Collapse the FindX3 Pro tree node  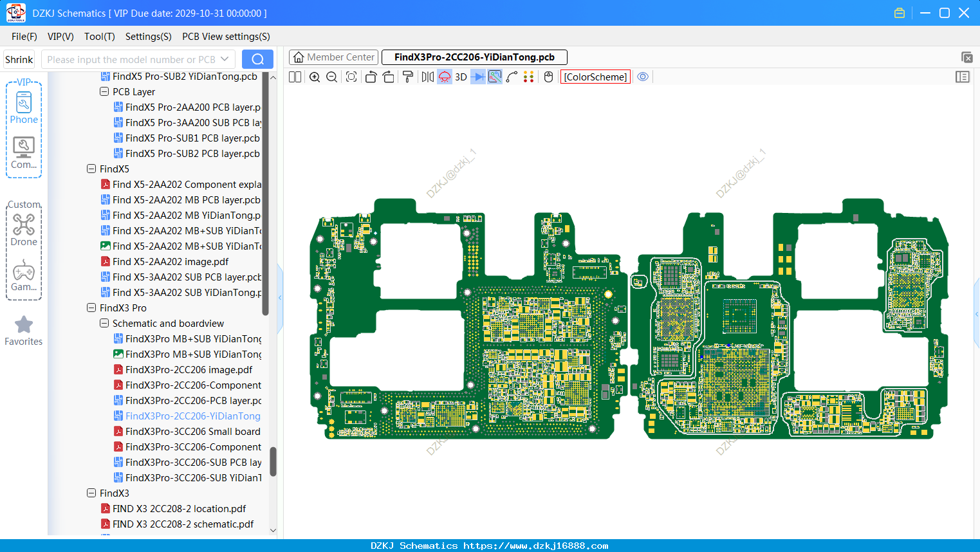[91, 308]
